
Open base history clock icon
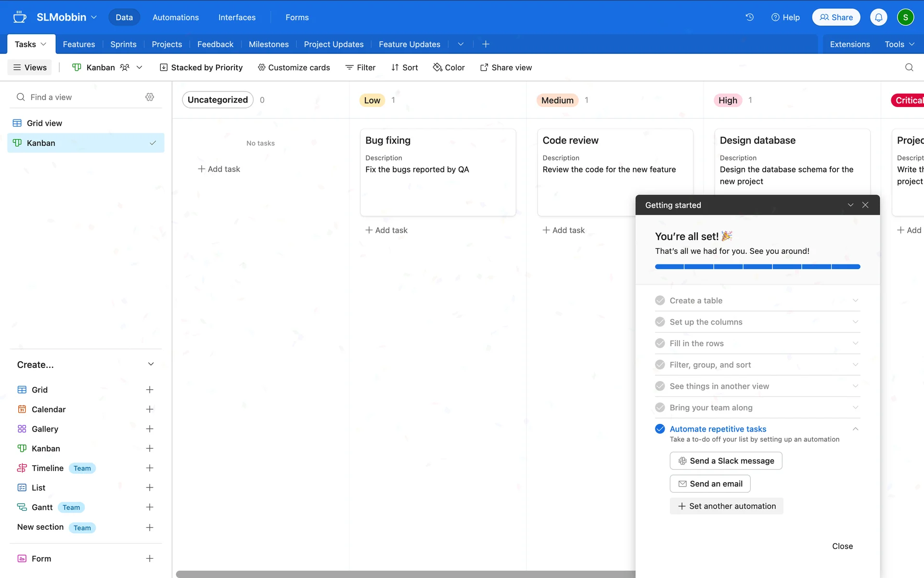pos(749,17)
